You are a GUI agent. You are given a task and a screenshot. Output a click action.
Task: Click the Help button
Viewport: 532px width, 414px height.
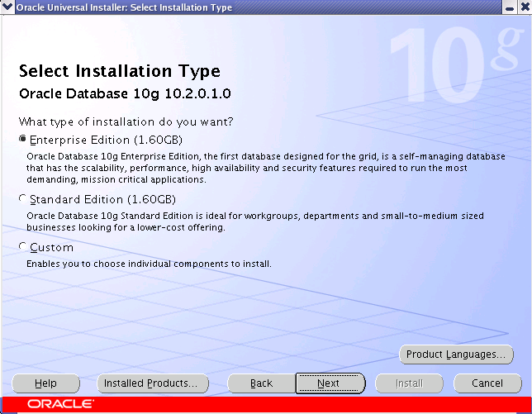coord(45,383)
